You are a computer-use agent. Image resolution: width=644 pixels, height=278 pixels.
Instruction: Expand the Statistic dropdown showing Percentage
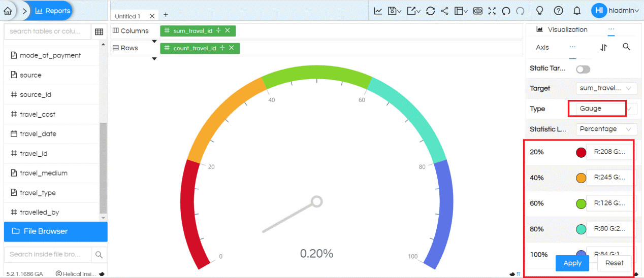[x=606, y=129]
